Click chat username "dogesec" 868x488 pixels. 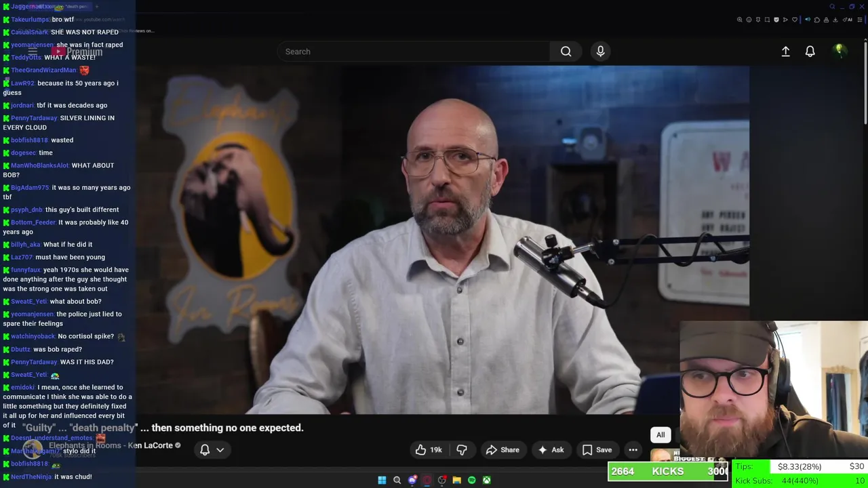[x=23, y=152]
